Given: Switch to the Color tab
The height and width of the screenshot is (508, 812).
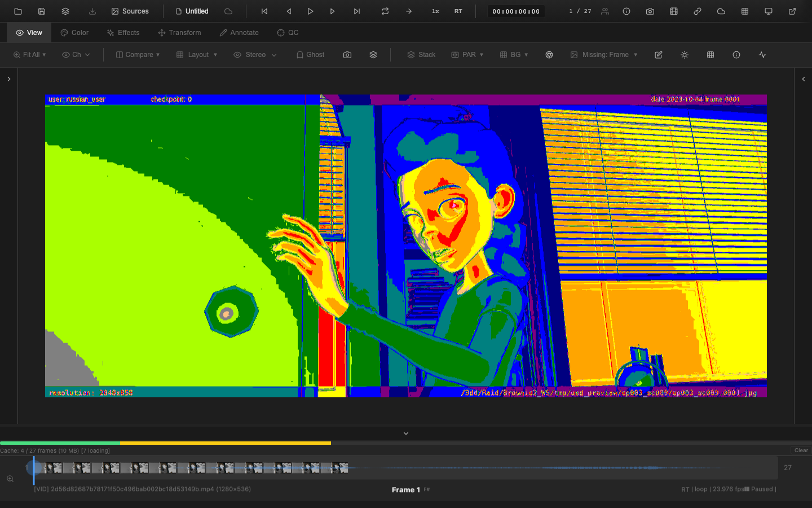Looking at the screenshot, I should (74, 33).
